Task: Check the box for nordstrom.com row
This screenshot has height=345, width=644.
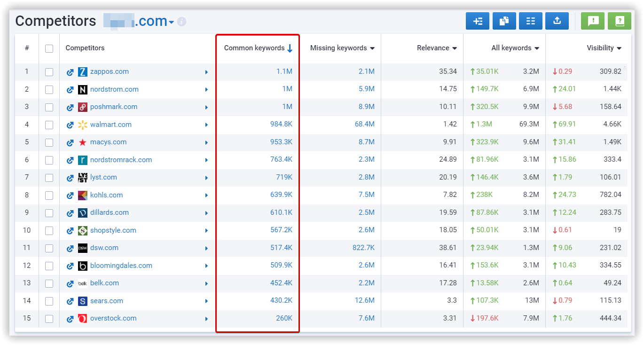Action: (49, 90)
